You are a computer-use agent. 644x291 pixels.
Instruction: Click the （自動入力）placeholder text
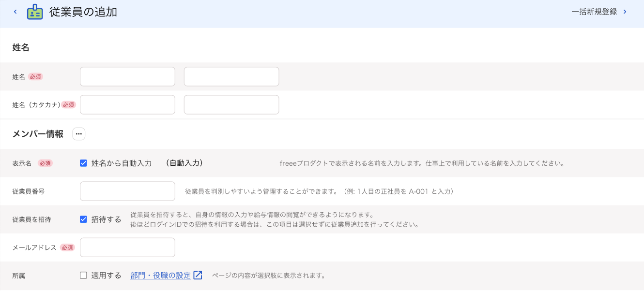pyautogui.click(x=184, y=163)
